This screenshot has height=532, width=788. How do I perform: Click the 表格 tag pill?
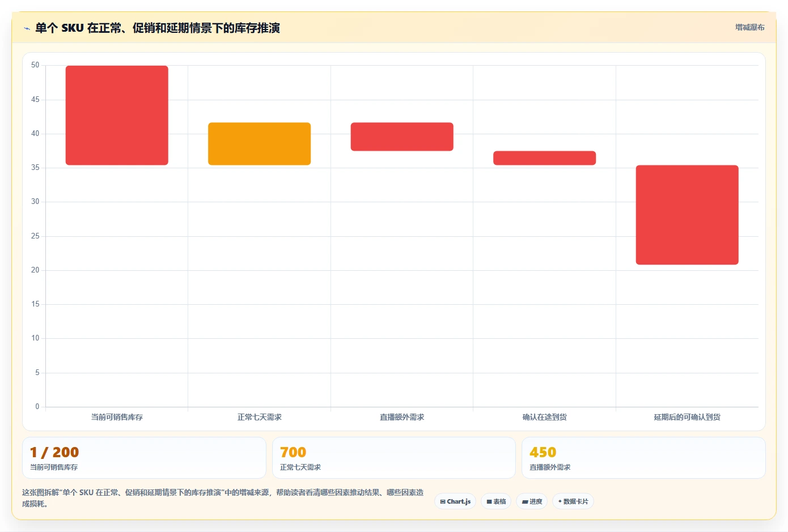[x=496, y=501]
